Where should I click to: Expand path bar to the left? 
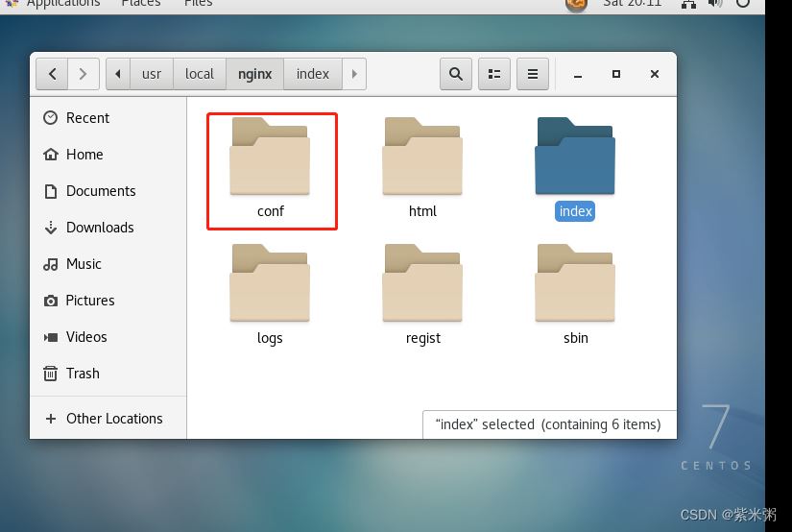coord(118,74)
